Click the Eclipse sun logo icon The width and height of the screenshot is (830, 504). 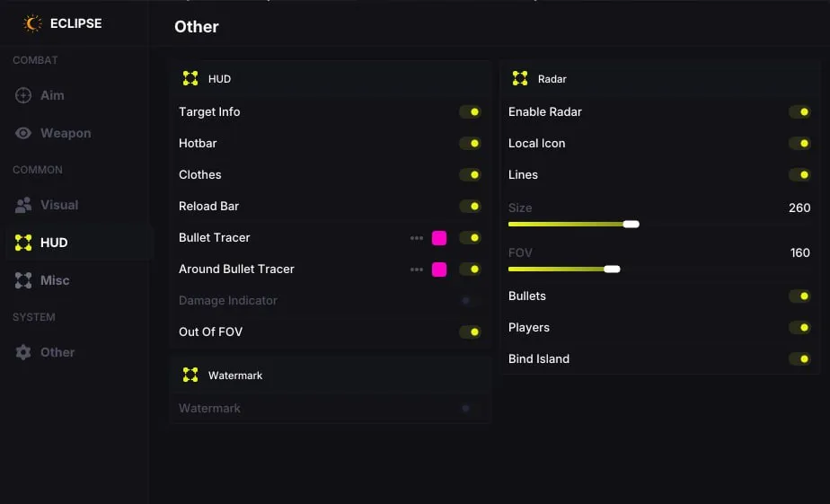[31, 23]
